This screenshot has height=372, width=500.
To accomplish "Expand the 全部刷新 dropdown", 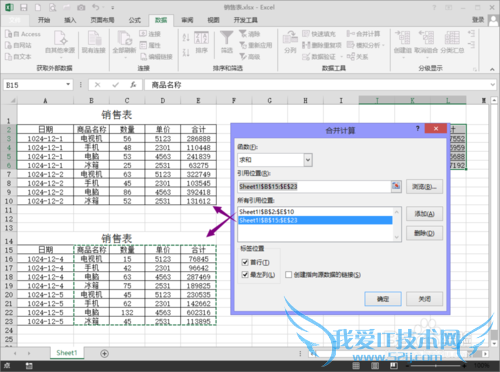I will [125, 57].
